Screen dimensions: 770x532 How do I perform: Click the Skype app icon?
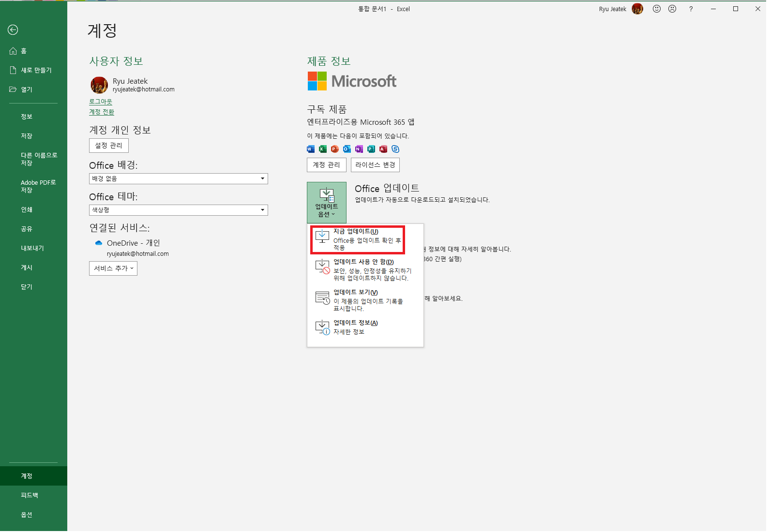(x=395, y=149)
